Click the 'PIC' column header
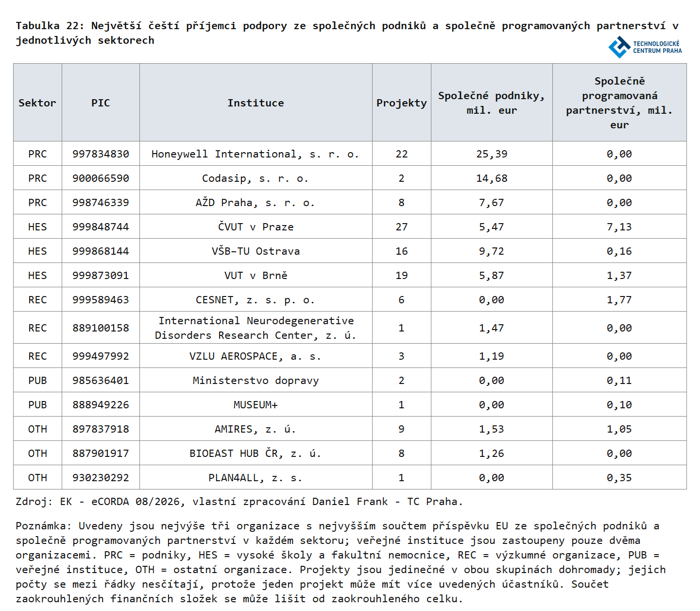Viewport: 700px width, 611px height. [101, 103]
